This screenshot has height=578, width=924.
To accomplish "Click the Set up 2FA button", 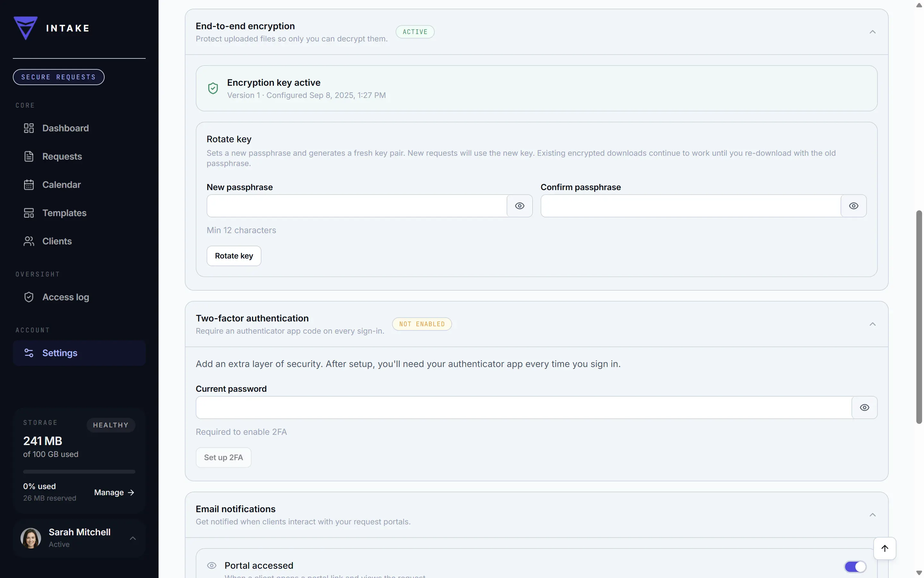I will coord(223,458).
